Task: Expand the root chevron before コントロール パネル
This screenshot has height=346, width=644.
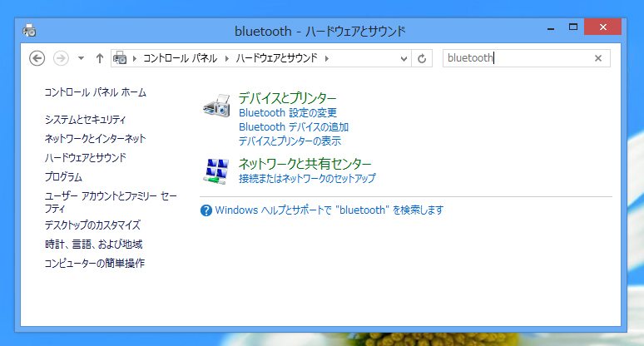Action: tap(134, 59)
